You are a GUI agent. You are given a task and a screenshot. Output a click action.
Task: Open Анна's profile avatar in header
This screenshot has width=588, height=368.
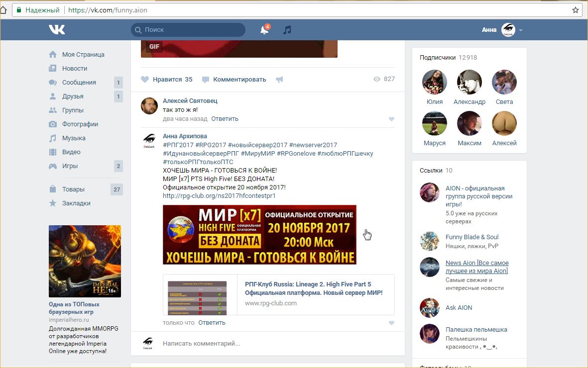[508, 30]
